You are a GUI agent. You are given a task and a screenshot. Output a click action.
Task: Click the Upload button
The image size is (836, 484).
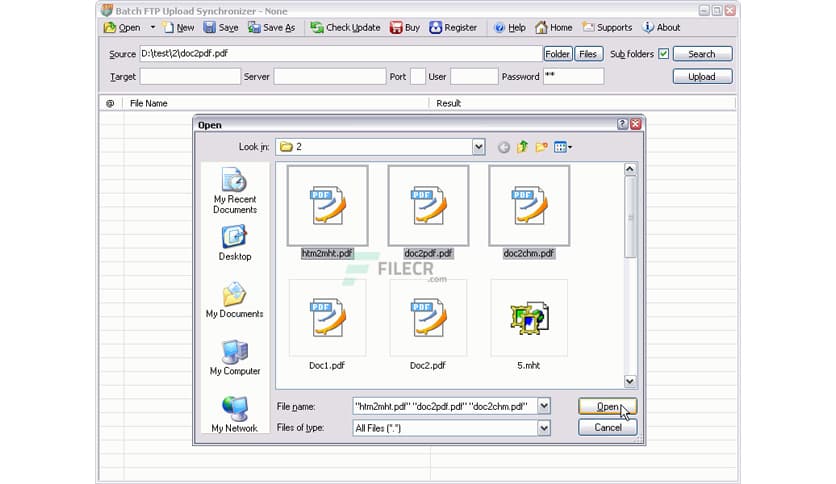tap(702, 77)
